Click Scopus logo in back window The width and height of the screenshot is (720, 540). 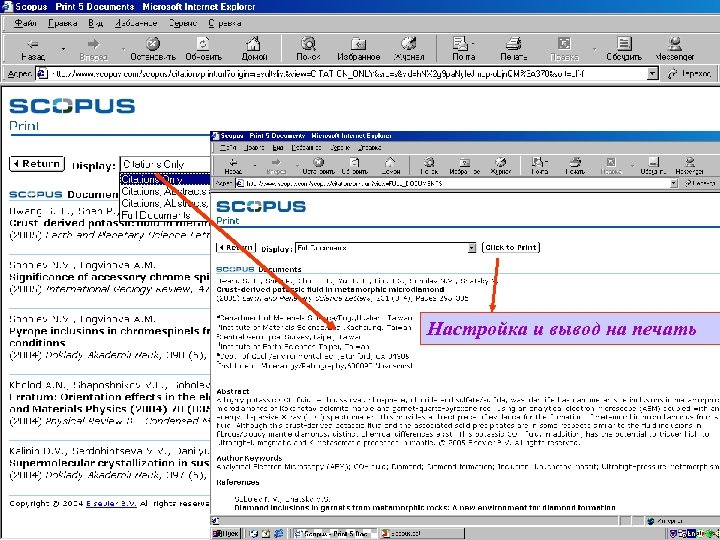(72, 106)
